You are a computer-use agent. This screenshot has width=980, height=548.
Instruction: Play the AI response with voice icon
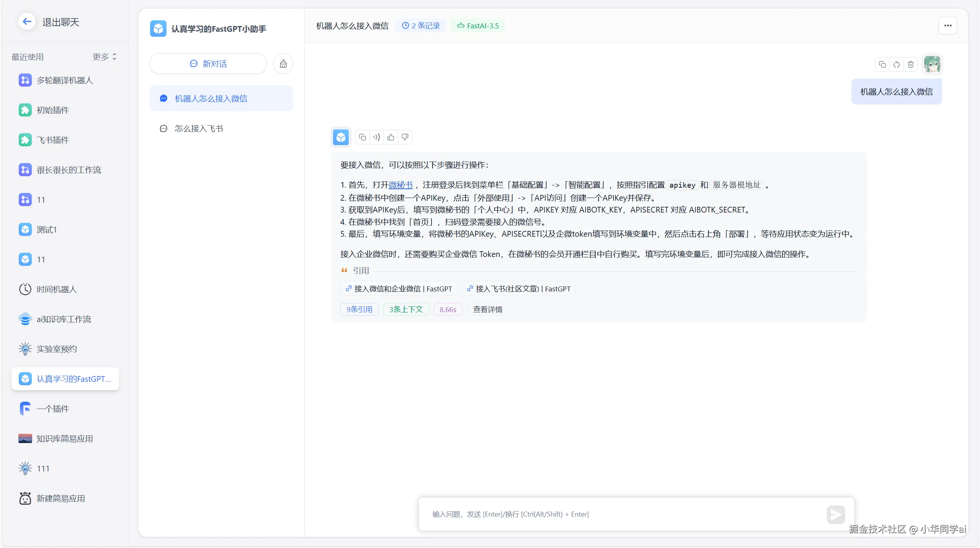(377, 137)
